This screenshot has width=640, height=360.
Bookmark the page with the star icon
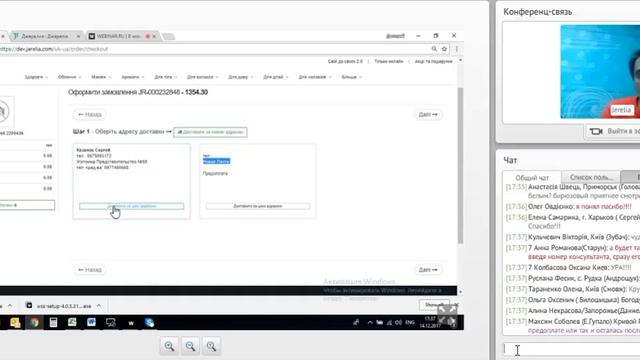444,49
